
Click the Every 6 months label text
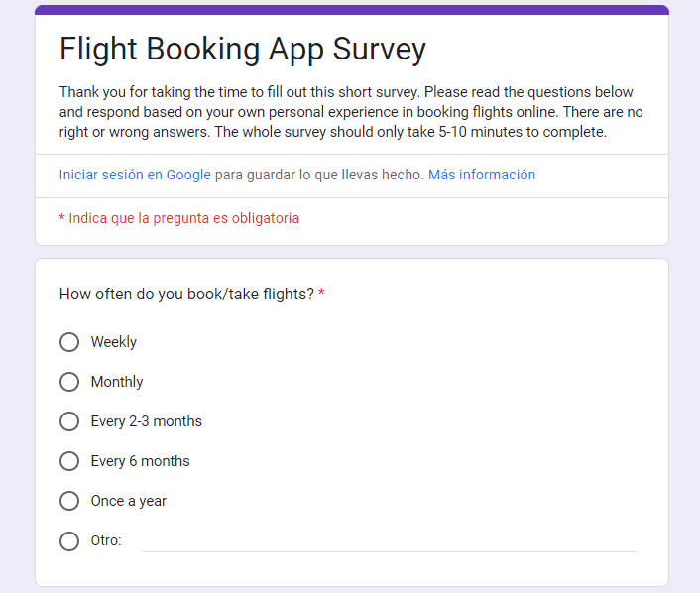coord(140,461)
